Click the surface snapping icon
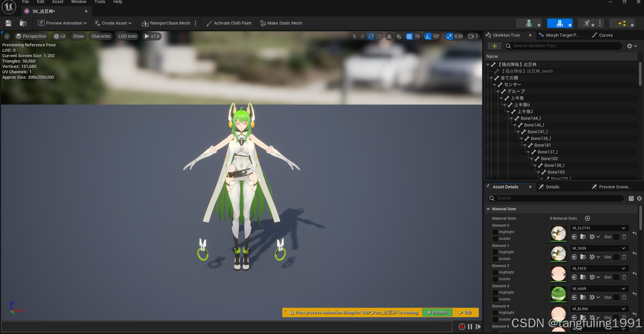 click(x=399, y=36)
